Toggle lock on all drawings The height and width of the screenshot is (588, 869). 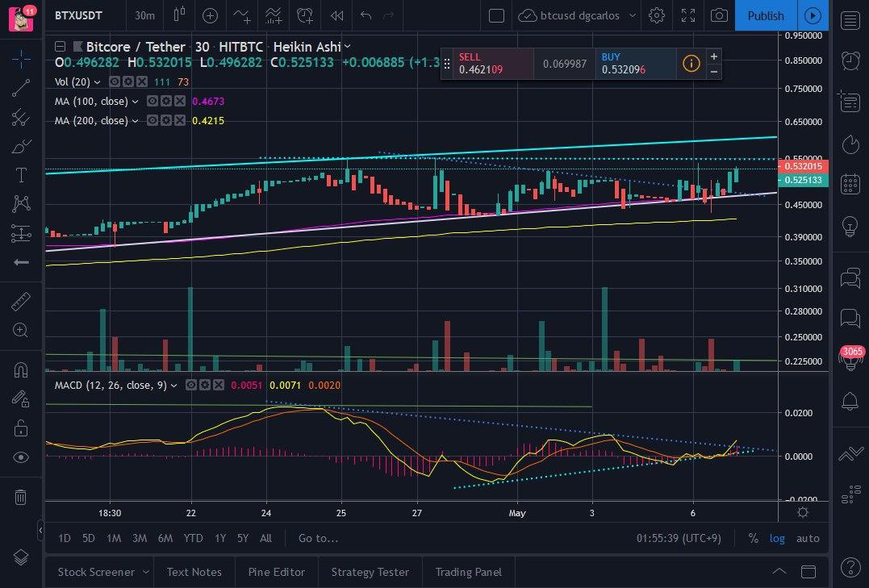tap(22, 427)
